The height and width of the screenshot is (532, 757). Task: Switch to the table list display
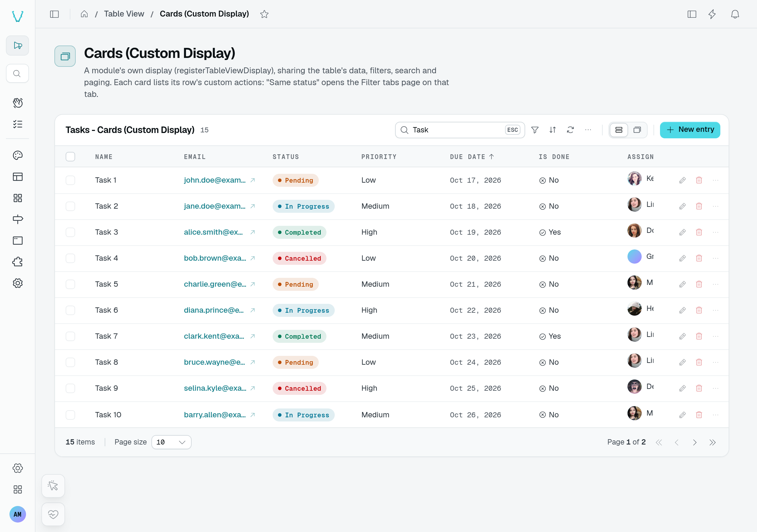(x=619, y=130)
